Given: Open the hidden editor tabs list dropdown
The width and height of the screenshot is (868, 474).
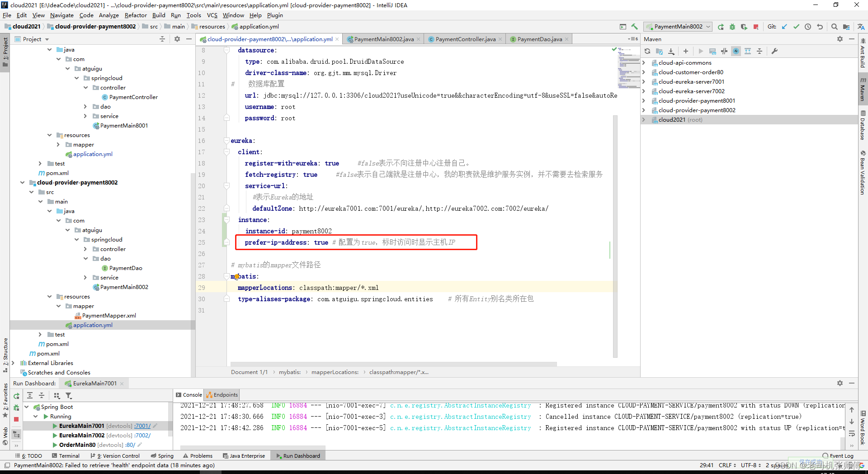Looking at the screenshot, I should 633,39.
